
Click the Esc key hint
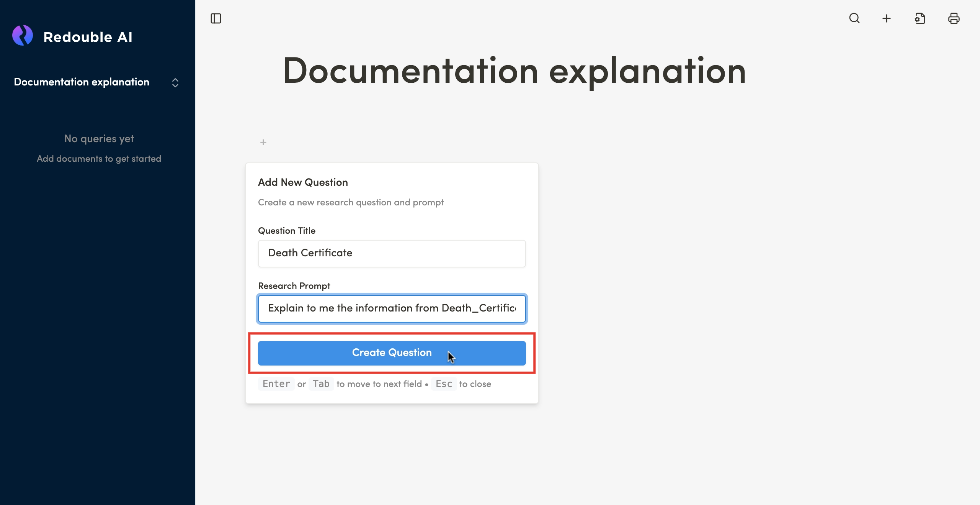(x=444, y=384)
